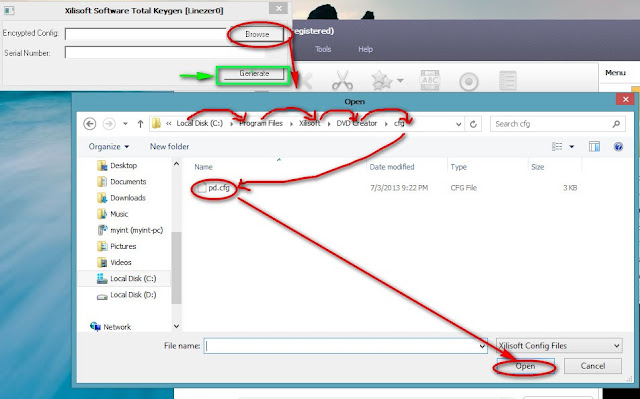Click the Generate button
Screen dimensions: 640x399
coord(254,74)
